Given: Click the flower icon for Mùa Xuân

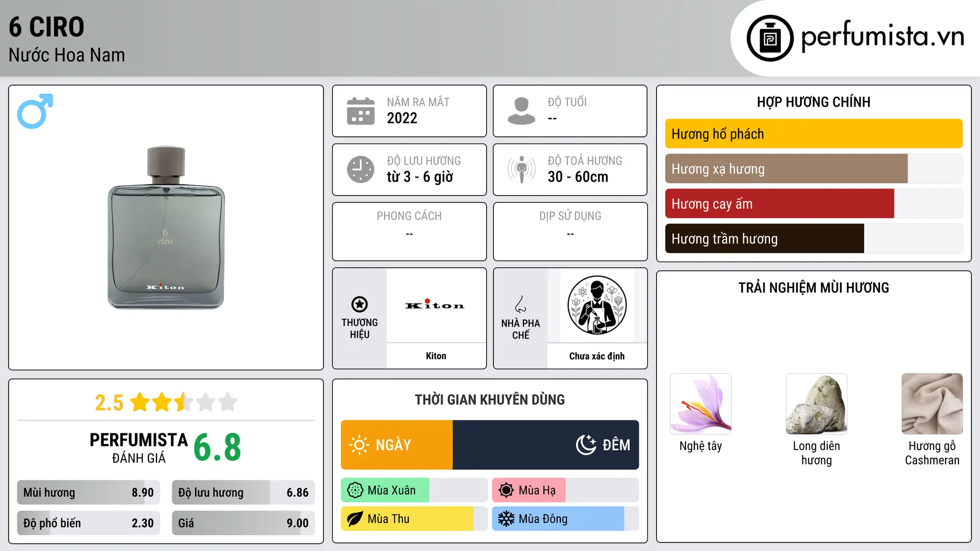Looking at the screenshot, I should coord(355,490).
